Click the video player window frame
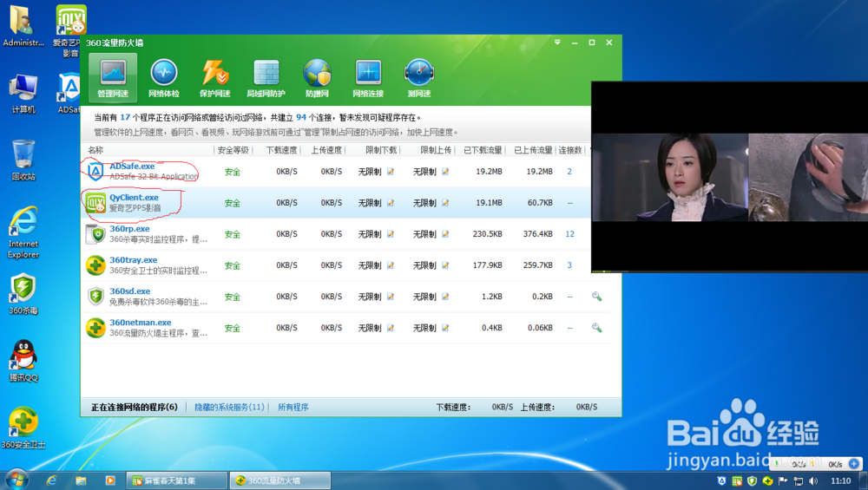This screenshot has width=868, height=490. [x=730, y=177]
